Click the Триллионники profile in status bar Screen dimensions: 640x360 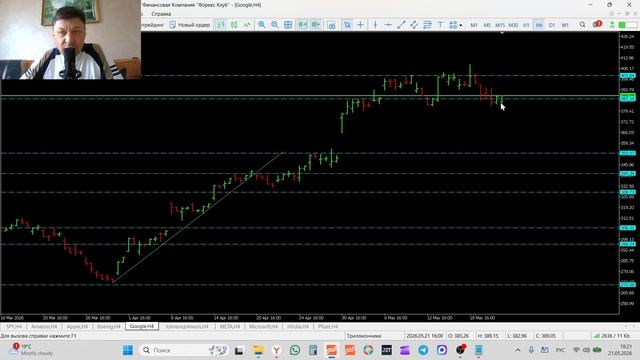(x=364, y=336)
